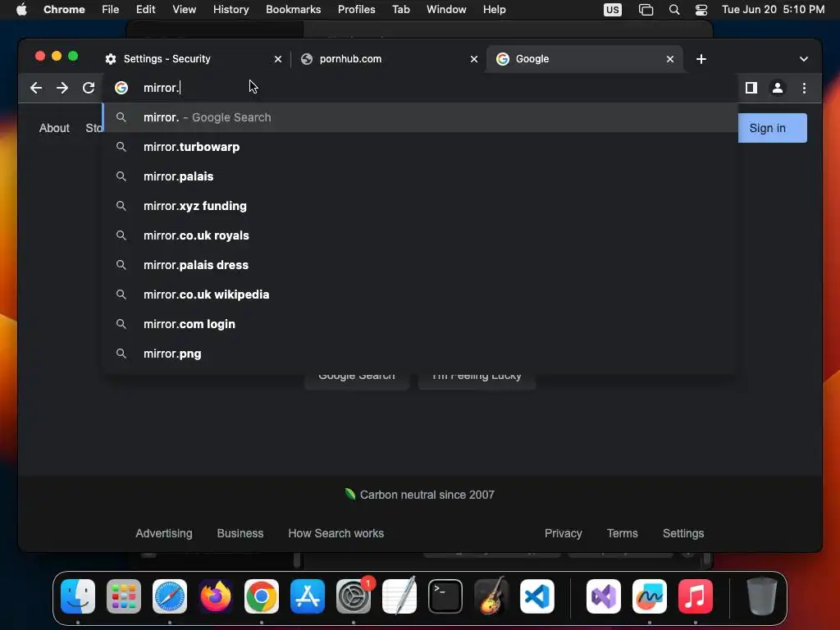Expand the tab search chevron

[804, 59]
